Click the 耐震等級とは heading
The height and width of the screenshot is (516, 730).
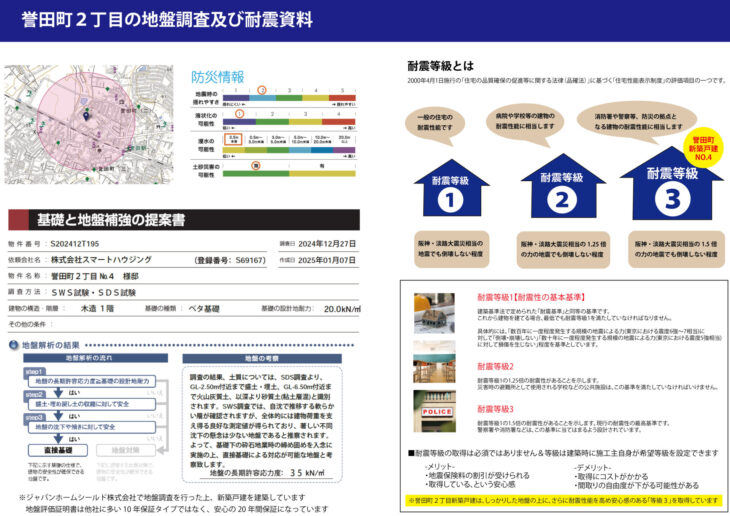click(440, 66)
